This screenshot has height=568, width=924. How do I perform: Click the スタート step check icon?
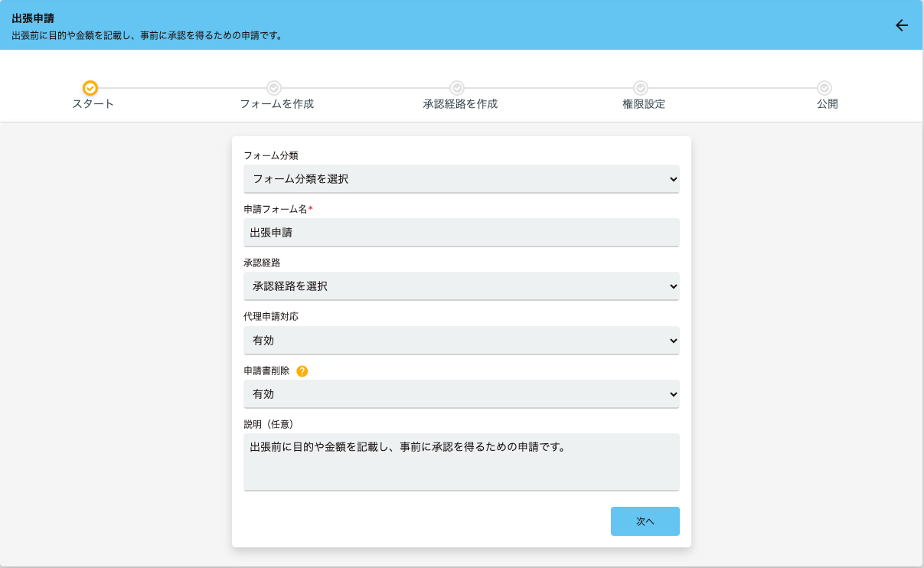[x=90, y=88]
